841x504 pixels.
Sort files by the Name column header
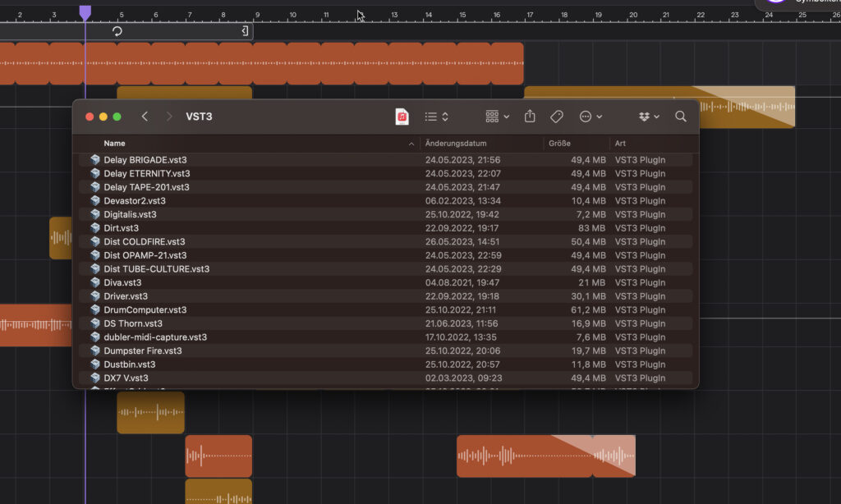coord(114,143)
